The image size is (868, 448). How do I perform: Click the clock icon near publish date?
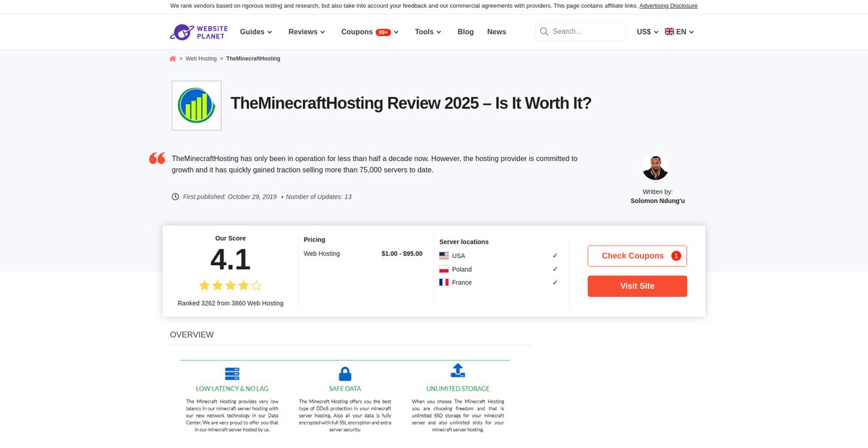coord(175,197)
